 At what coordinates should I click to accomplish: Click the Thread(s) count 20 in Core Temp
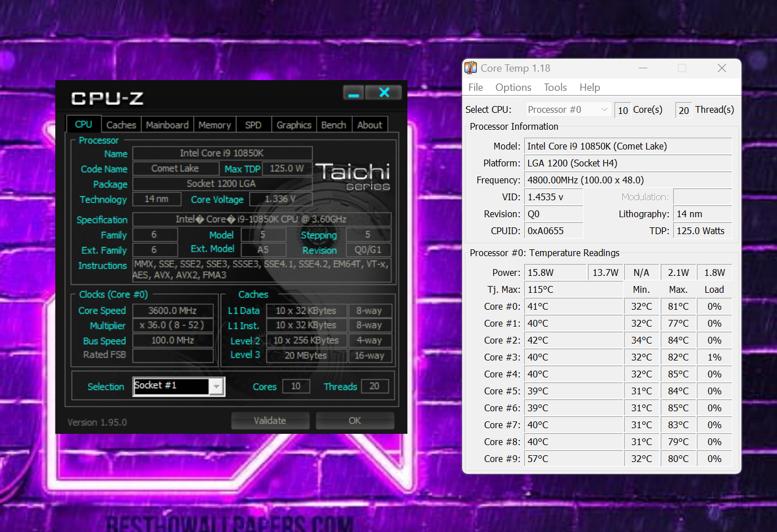[x=684, y=110]
